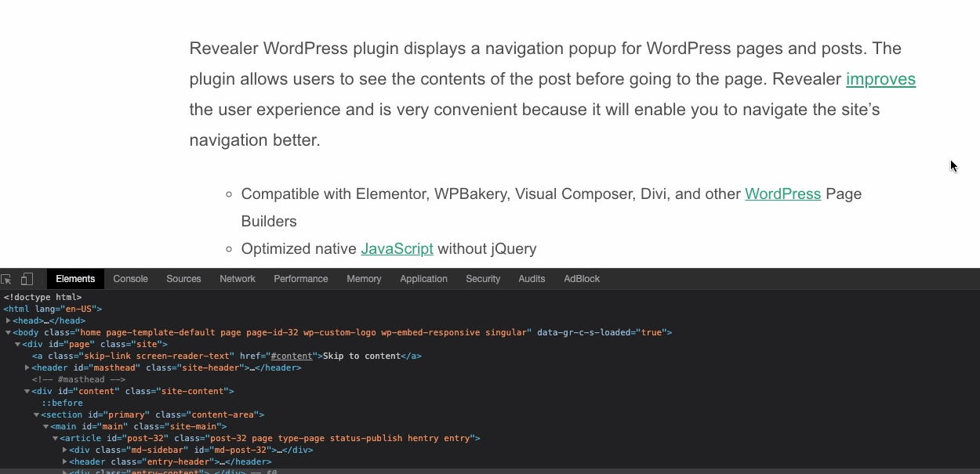This screenshot has height=474, width=980.
Task: Collapse the div id content node
Action: [27, 392]
